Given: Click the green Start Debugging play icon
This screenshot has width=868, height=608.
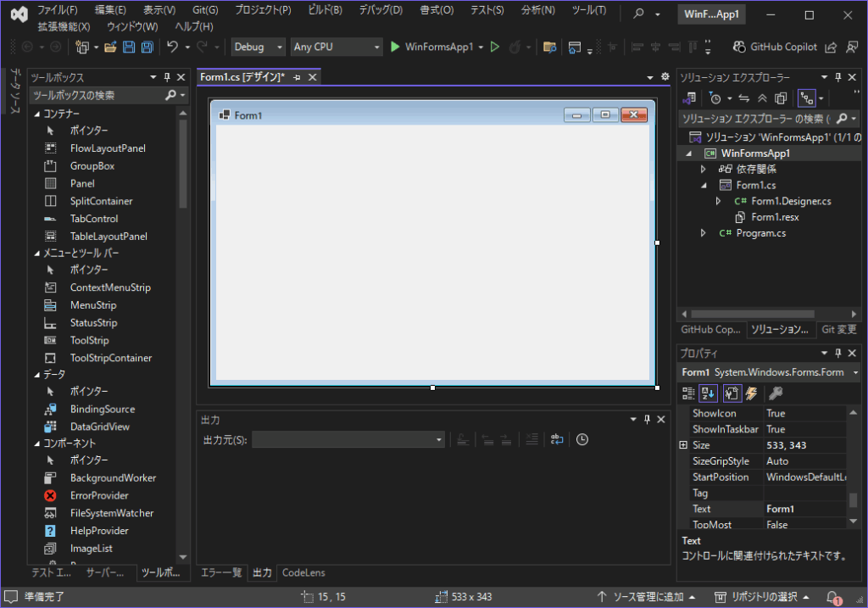Looking at the screenshot, I should [395, 47].
